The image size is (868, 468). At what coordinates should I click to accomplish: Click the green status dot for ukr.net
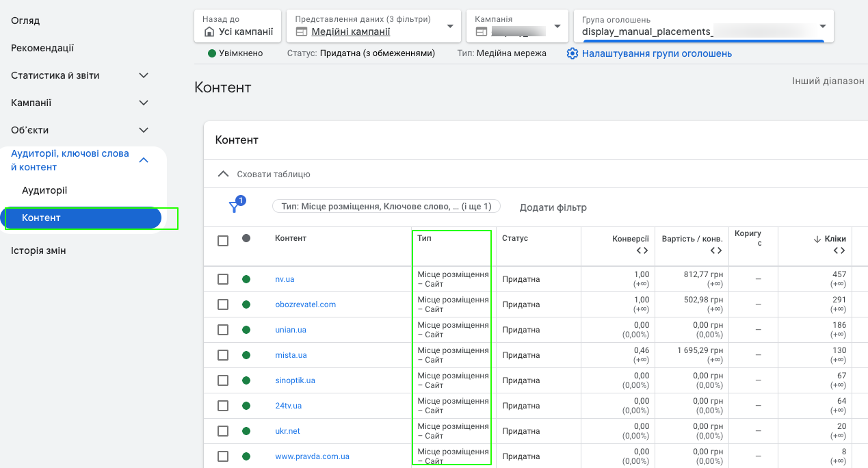[246, 431]
